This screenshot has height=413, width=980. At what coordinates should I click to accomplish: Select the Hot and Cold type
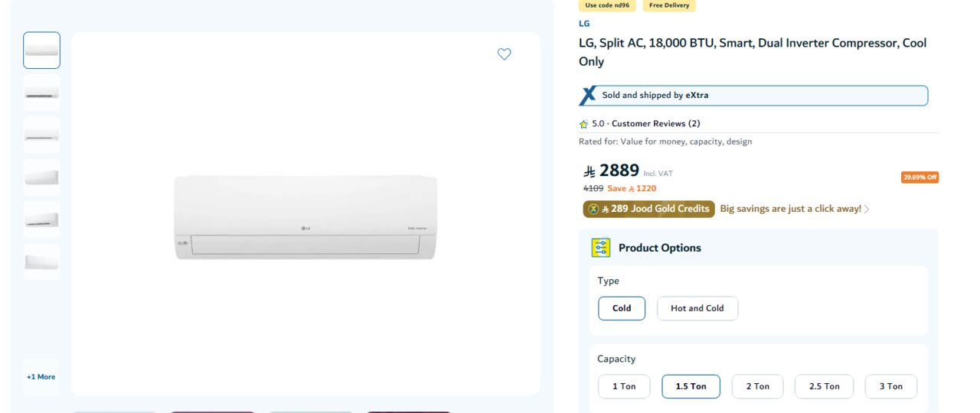tap(697, 308)
